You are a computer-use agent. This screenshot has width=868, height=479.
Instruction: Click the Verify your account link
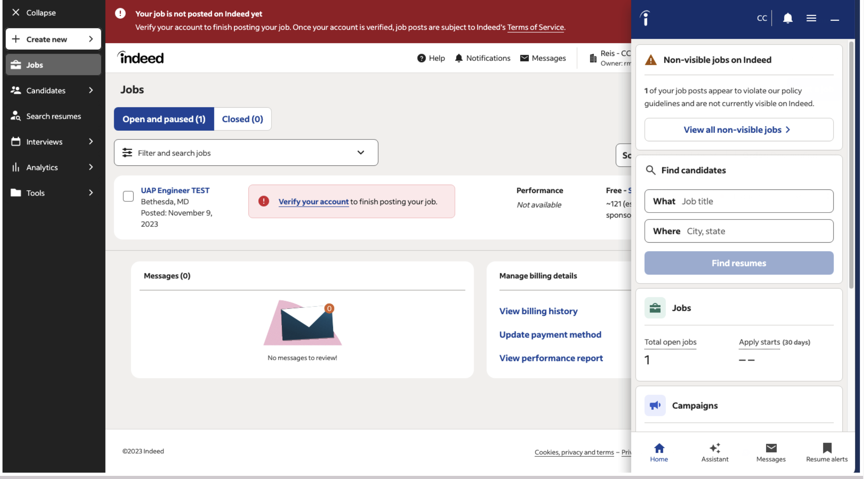[313, 202]
